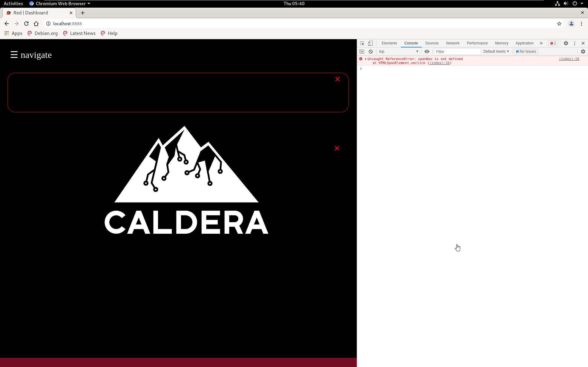This screenshot has height=367, width=588.
Task: Show hidden DevTools tabs with chevron
Action: (x=541, y=43)
